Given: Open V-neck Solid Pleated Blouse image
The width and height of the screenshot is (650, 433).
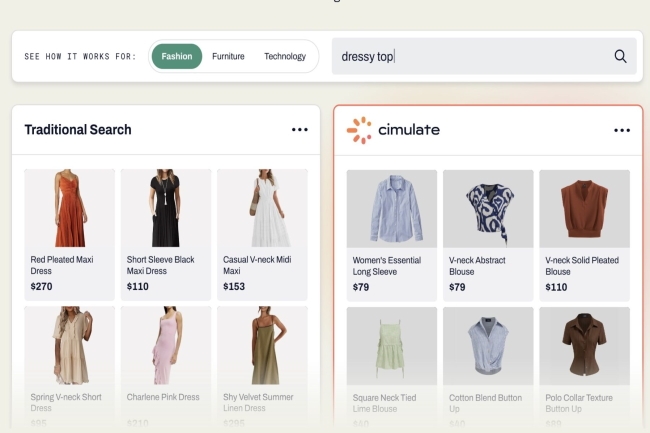Looking at the screenshot, I should (x=584, y=208).
